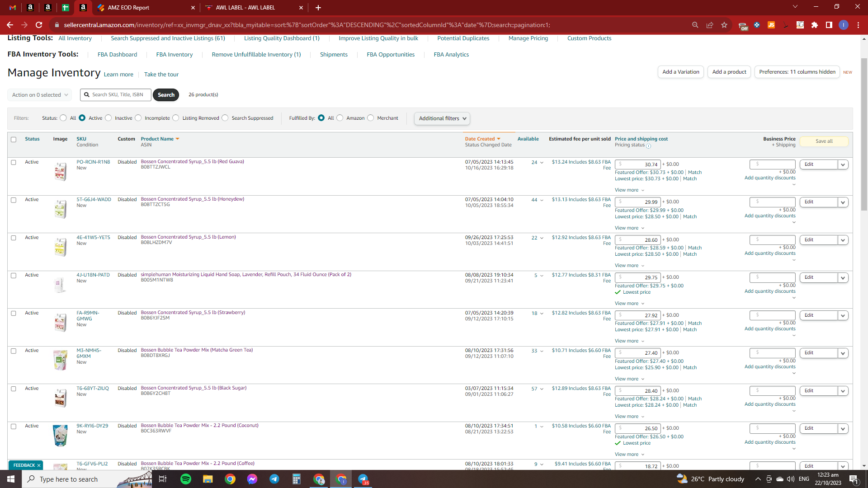
Task: Dismiss the Feedback tab with its X
Action: pyautogui.click(x=39, y=465)
